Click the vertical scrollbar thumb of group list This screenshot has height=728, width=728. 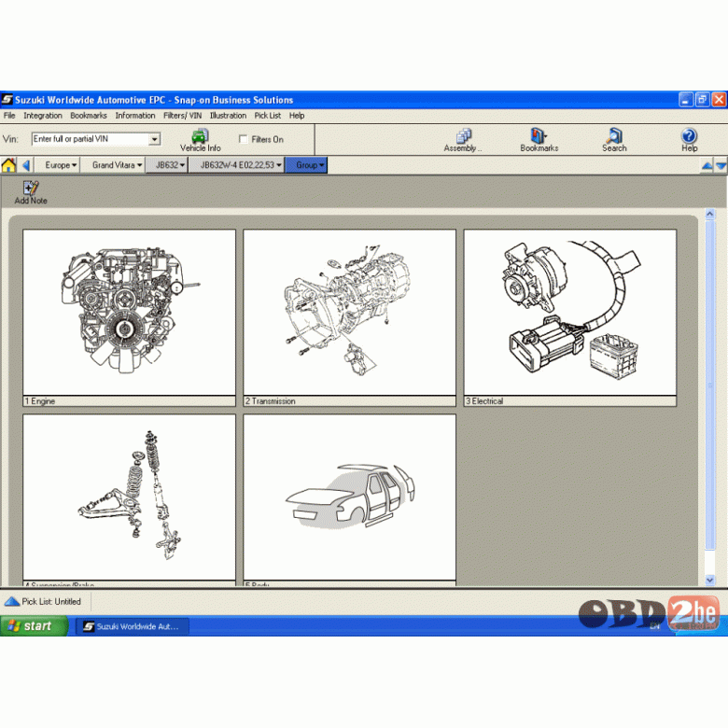point(709,385)
